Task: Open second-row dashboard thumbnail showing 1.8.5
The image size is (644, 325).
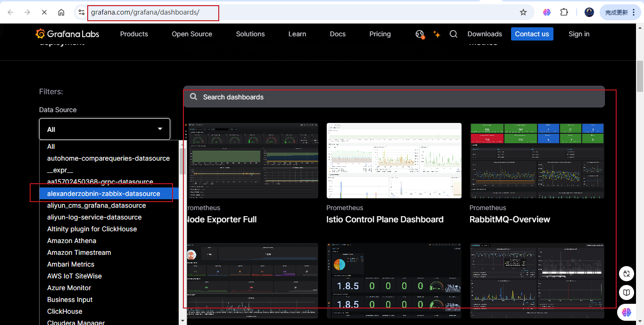Action: (x=394, y=281)
